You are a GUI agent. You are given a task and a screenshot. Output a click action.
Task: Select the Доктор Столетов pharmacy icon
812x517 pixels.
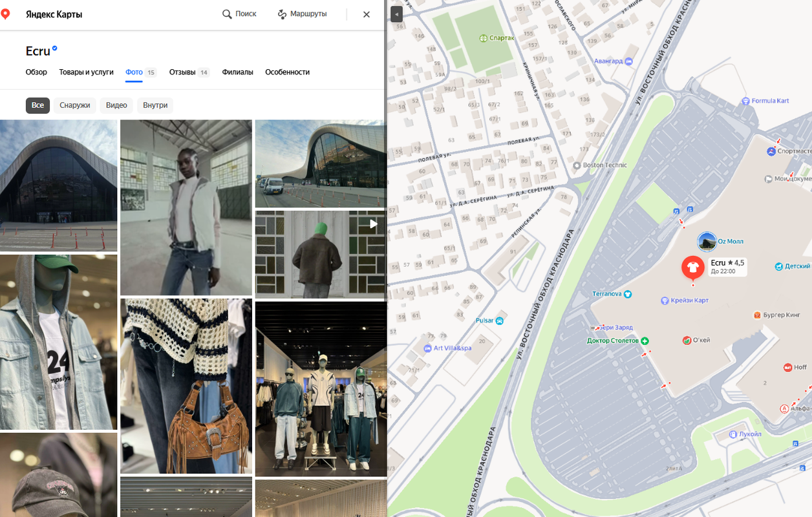tap(645, 341)
